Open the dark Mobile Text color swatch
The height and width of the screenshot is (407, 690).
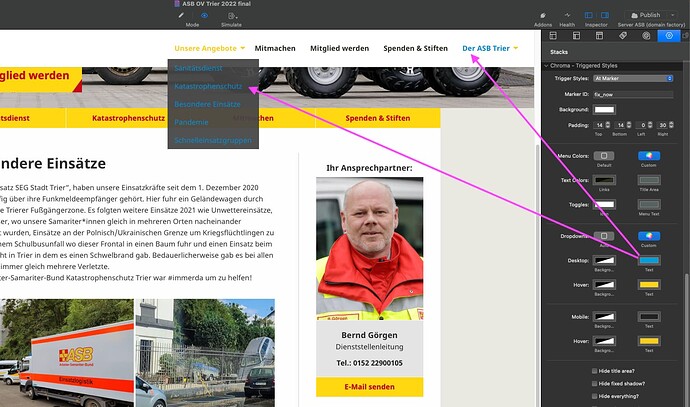pos(649,316)
